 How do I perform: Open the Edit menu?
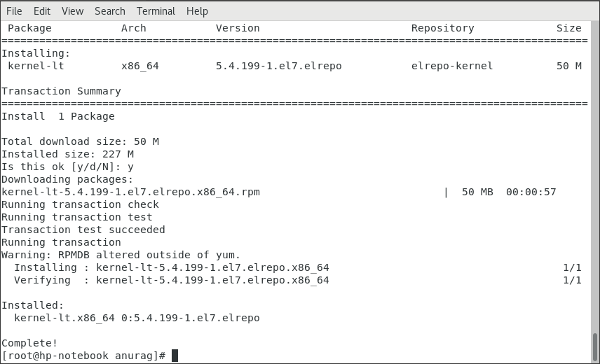pos(42,11)
